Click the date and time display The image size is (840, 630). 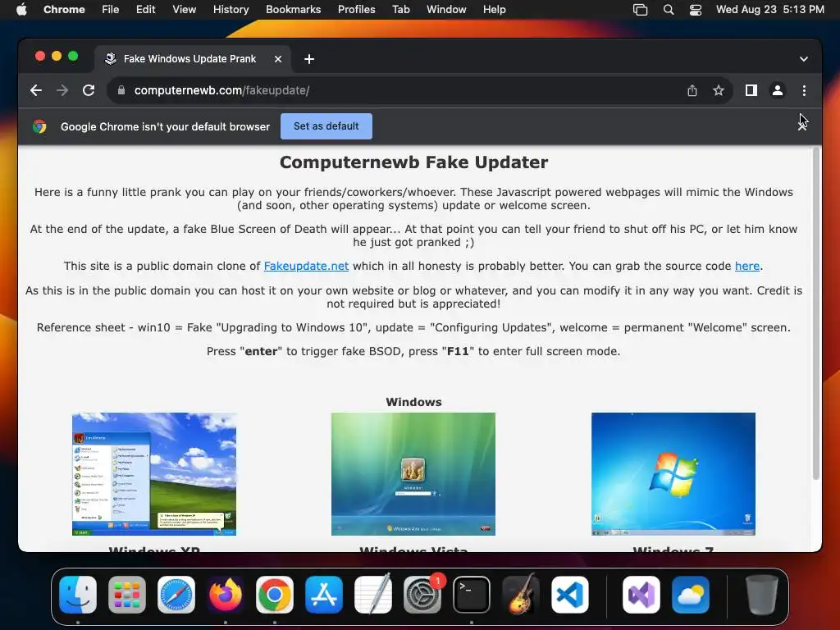pos(769,10)
